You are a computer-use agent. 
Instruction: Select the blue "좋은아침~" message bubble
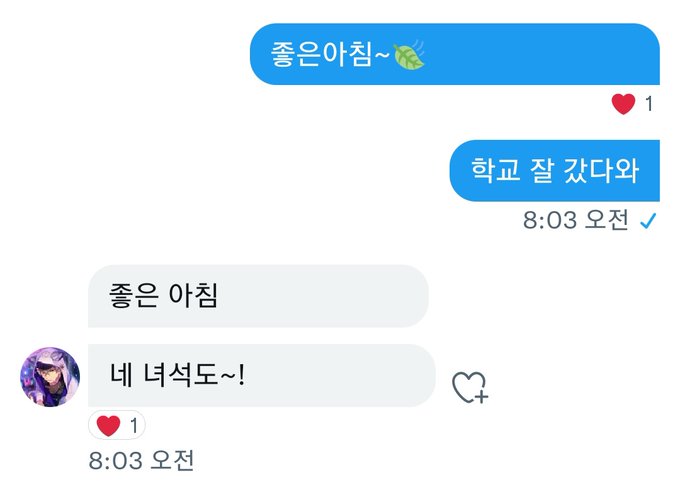click(454, 54)
